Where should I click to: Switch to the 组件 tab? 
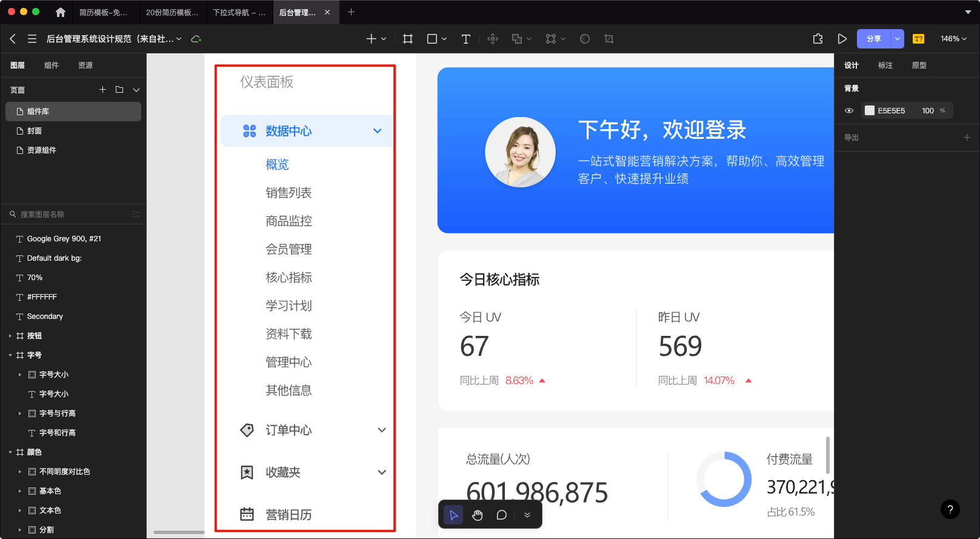pyautogui.click(x=52, y=65)
